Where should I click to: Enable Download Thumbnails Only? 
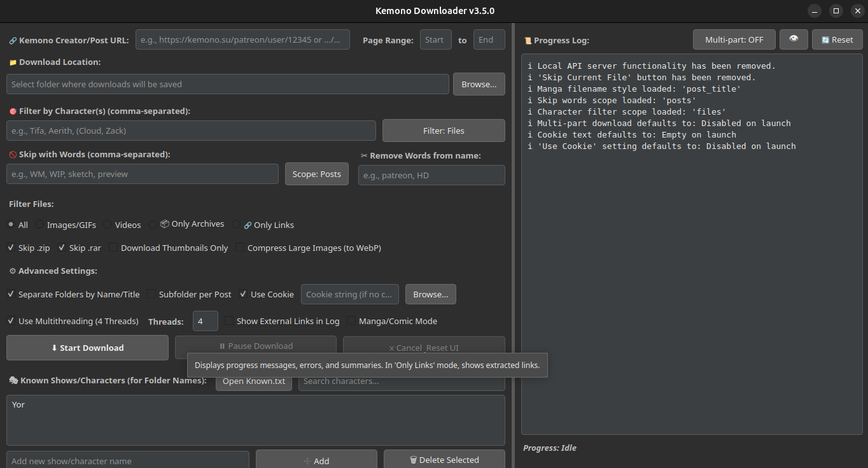pos(113,248)
